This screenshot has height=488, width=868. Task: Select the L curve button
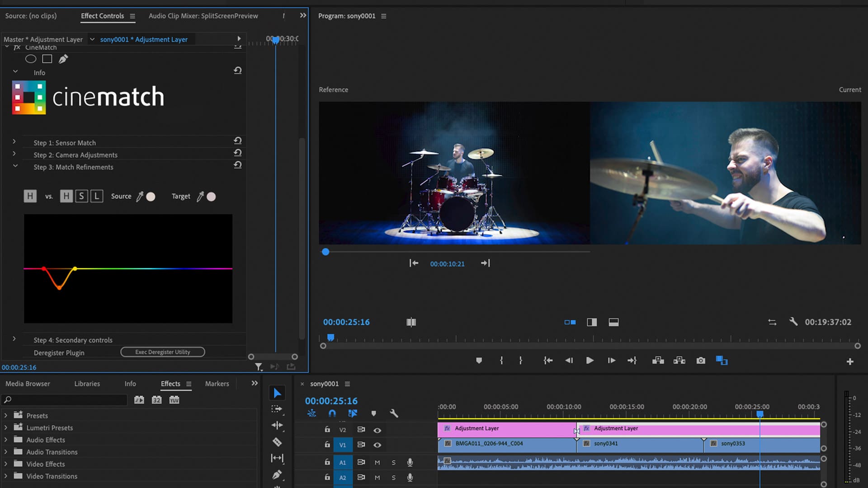click(x=97, y=196)
